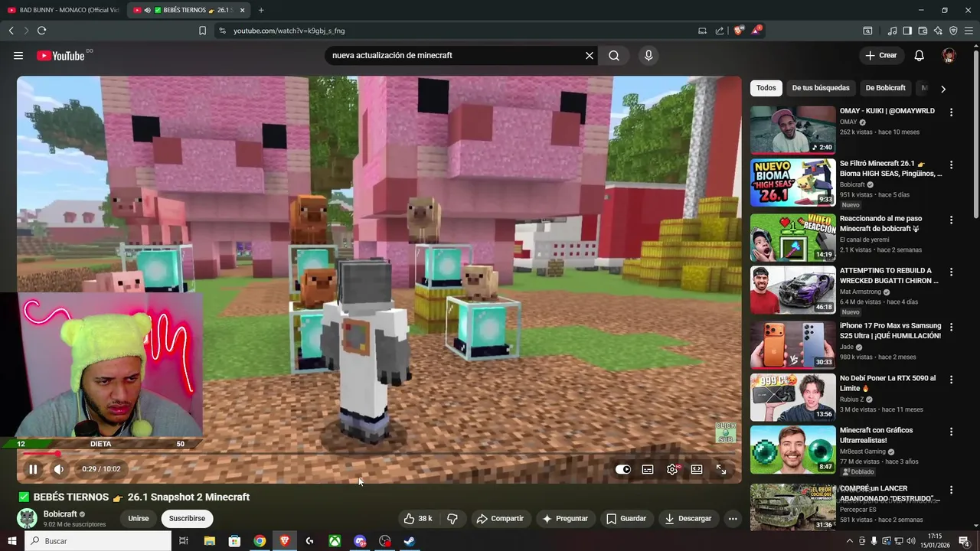Open the Brave main menu
The image size is (980, 551).
969,31
